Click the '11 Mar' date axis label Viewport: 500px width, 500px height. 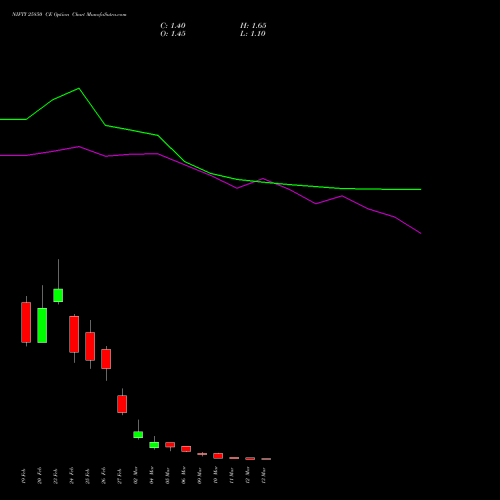[231, 476]
